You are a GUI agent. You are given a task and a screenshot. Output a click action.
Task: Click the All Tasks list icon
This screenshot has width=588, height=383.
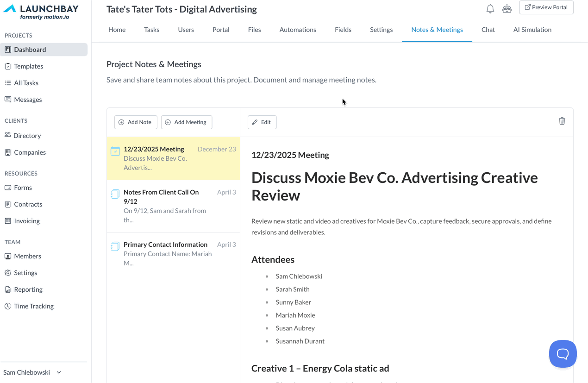(8, 83)
